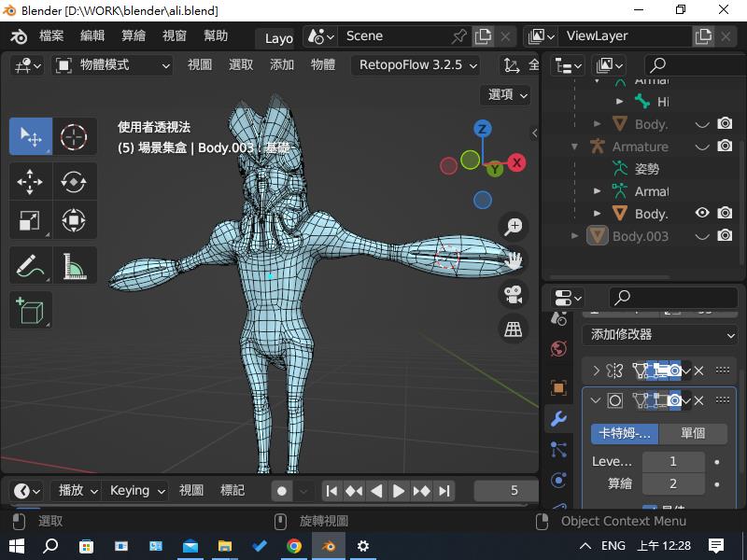This screenshot has width=747, height=560.
Task: Select the Add Cube tool
Action: point(30,309)
